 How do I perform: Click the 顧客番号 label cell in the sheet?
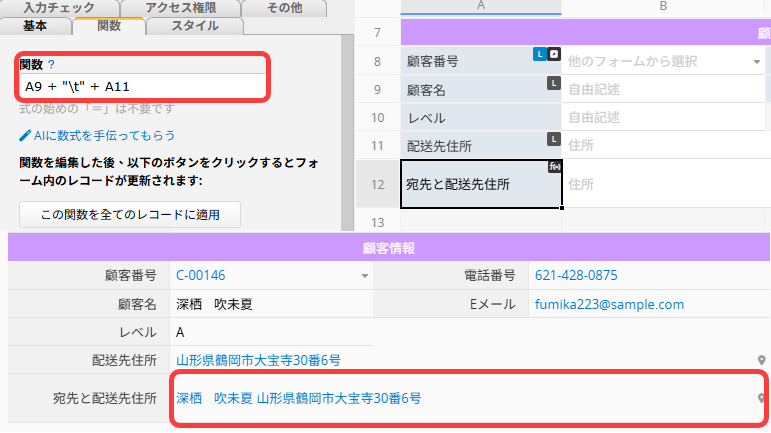coord(481,61)
